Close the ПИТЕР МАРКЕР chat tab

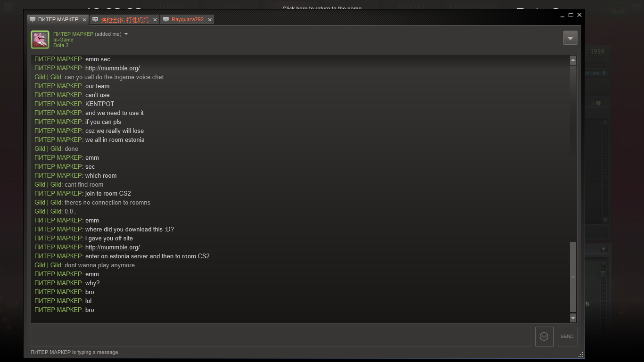[x=84, y=20]
